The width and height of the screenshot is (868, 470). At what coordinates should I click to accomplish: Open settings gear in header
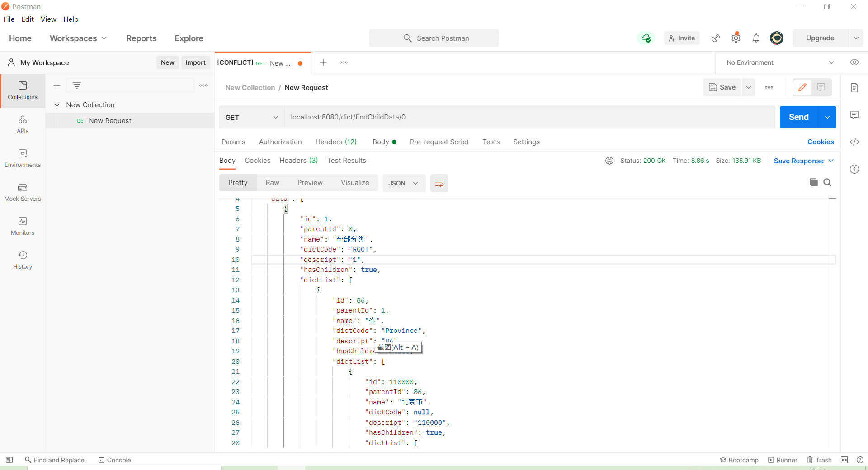(736, 38)
